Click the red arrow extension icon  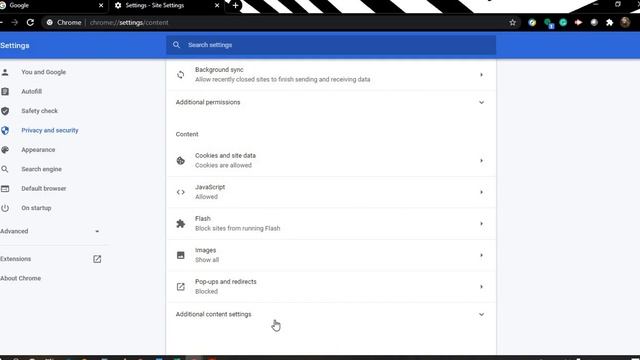click(578, 22)
